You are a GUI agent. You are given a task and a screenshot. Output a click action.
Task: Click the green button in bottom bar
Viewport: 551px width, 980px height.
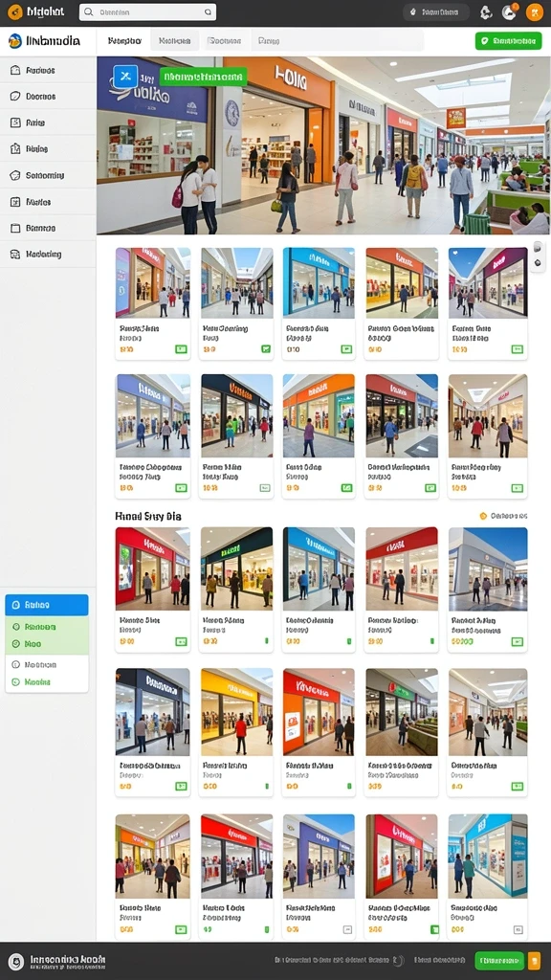tap(499, 960)
